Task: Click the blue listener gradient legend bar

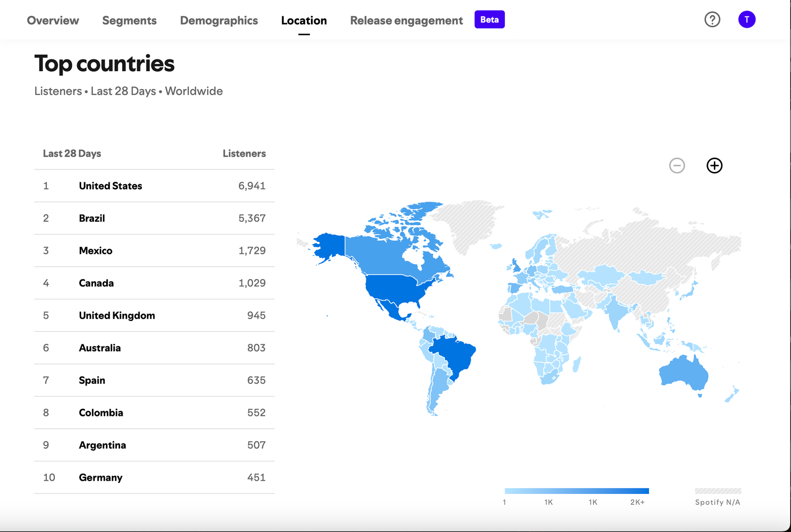Action: point(576,491)
